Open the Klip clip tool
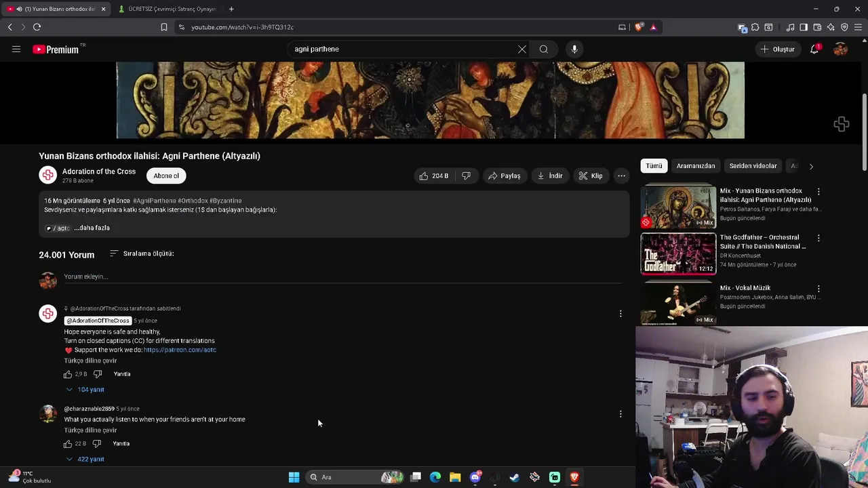 591,176
